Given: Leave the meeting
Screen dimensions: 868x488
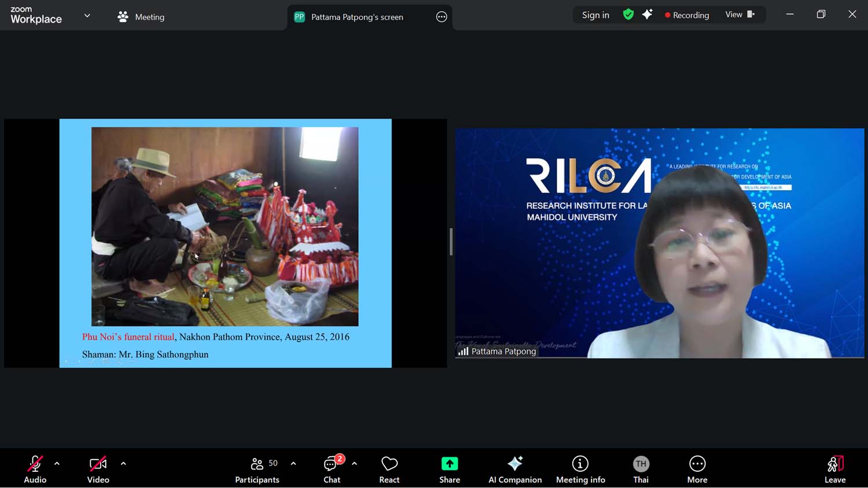Looking at the screenshot, I should pos(834,469).
